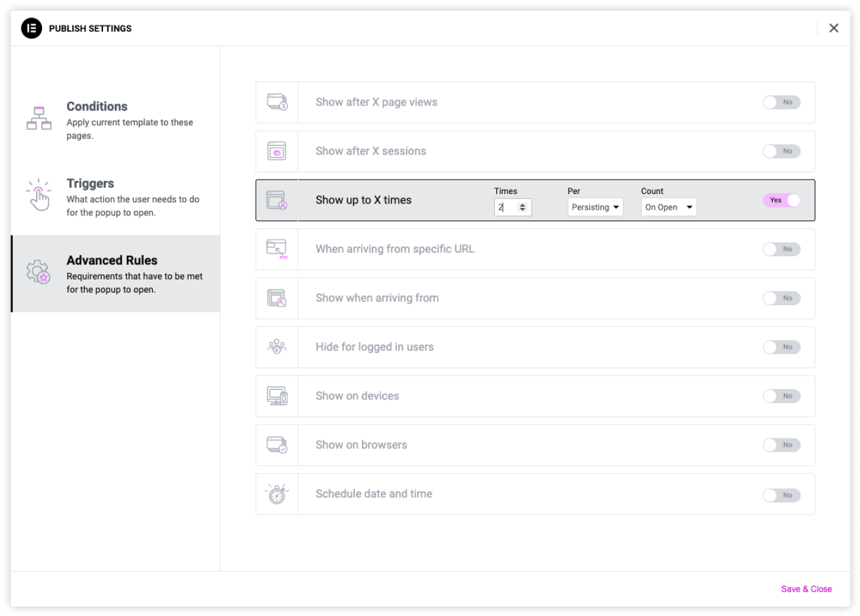The image size is (860, 616).
Task: Click the Hide for logged in users icon
Action: click(277, 347)
